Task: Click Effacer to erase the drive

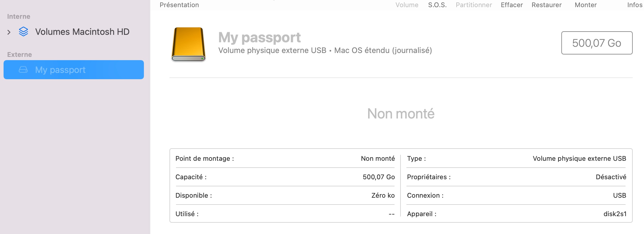Action: (x=512, y=5)
